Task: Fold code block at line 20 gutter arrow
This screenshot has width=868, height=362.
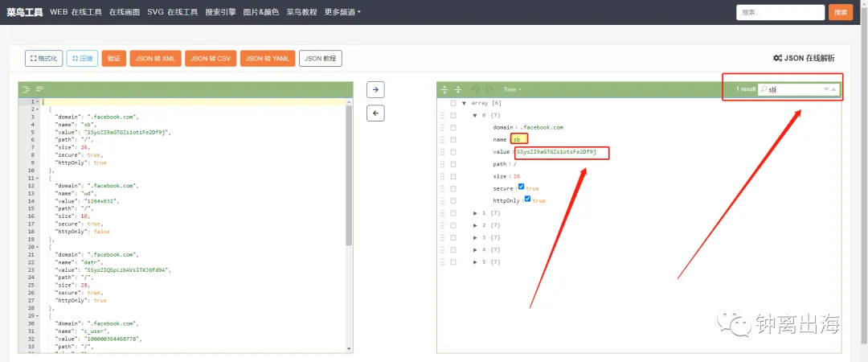Action: click(x=37, y=247)
